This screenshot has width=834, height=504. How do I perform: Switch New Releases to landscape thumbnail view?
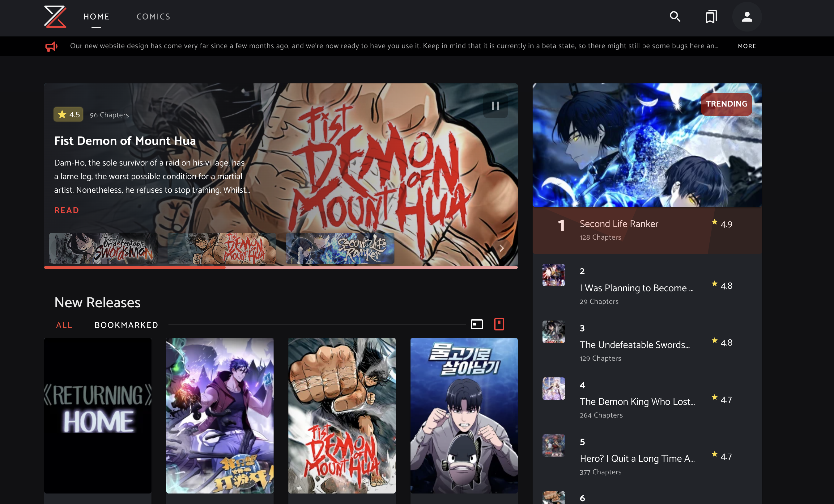pos(477,324)
